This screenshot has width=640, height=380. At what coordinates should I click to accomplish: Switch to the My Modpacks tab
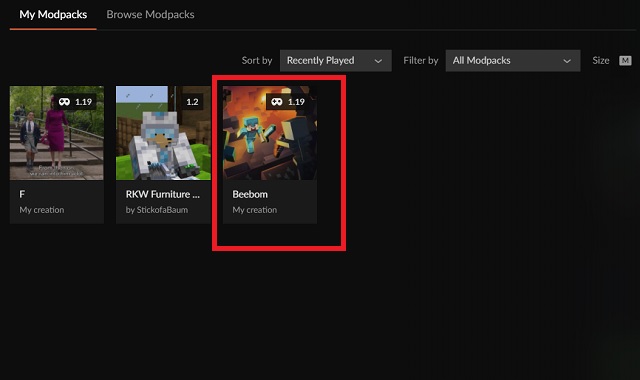pyautogui.click(x=53, y=15)
